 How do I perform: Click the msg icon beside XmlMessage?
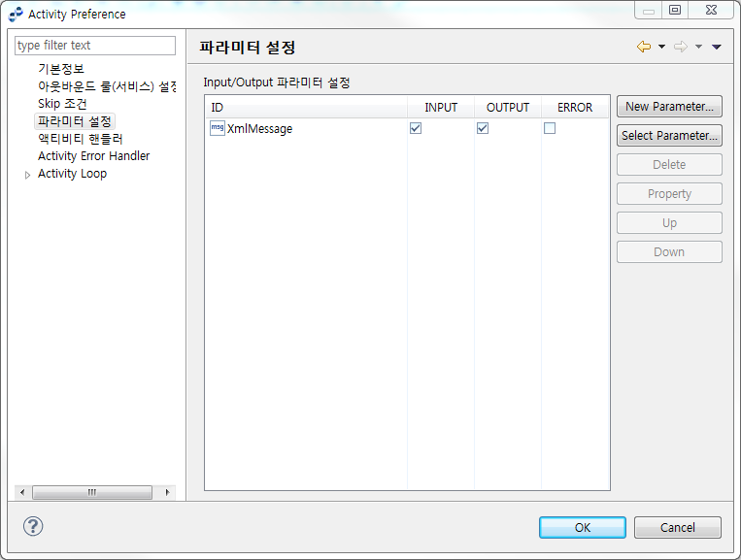tap(218, 128)
